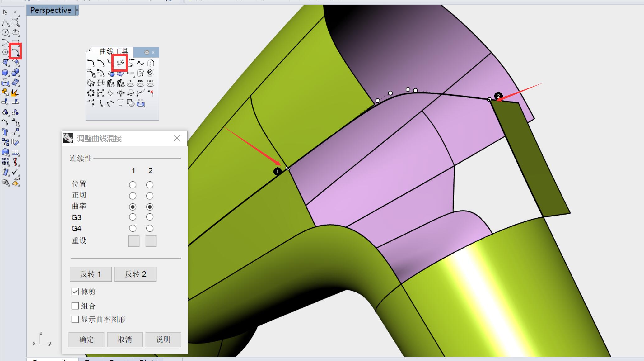Click the green checkmark icon in sidebar
Viewport: 644px width, 361px height.
pos(15,172)
